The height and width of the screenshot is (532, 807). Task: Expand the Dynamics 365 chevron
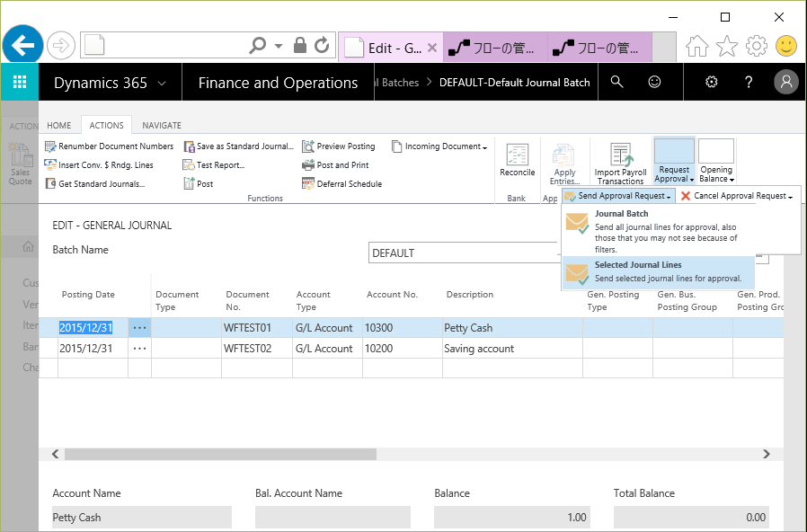[x=162, y=83]
